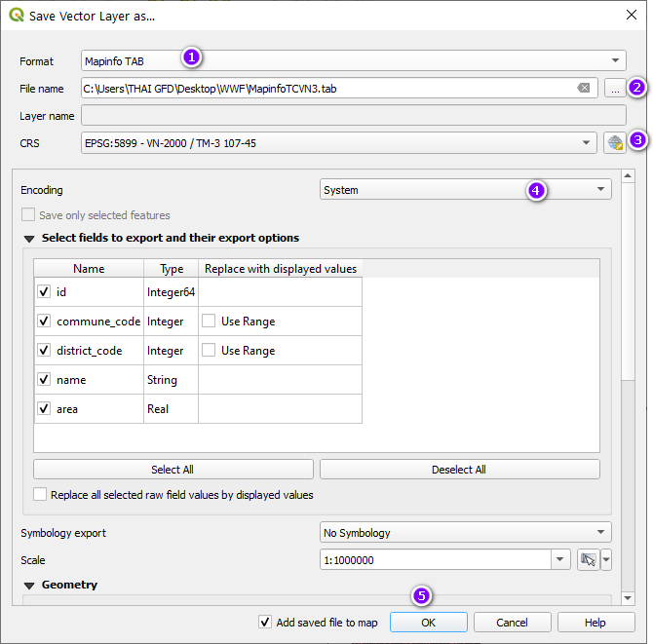Screen dimensions: 653x644
Task: Click the Select All button
Action: pyautogui.click(x=173, y=470)
